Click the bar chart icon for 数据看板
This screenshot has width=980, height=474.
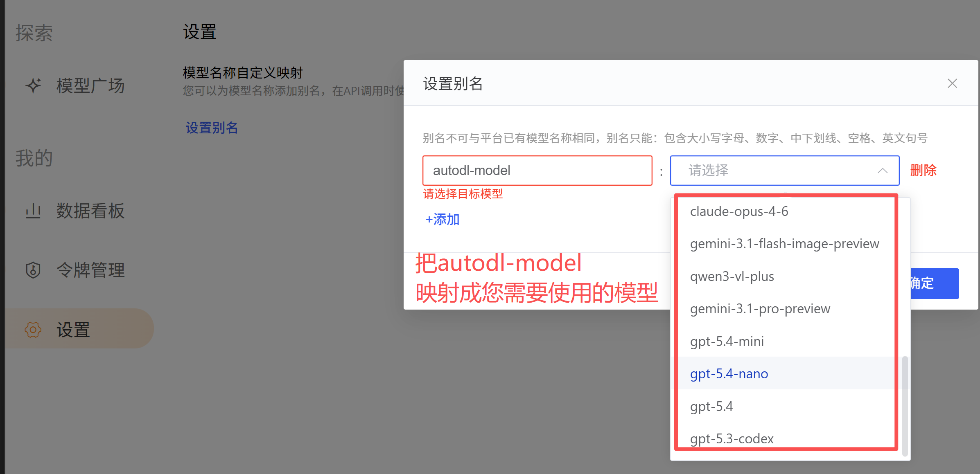(33, 211)
